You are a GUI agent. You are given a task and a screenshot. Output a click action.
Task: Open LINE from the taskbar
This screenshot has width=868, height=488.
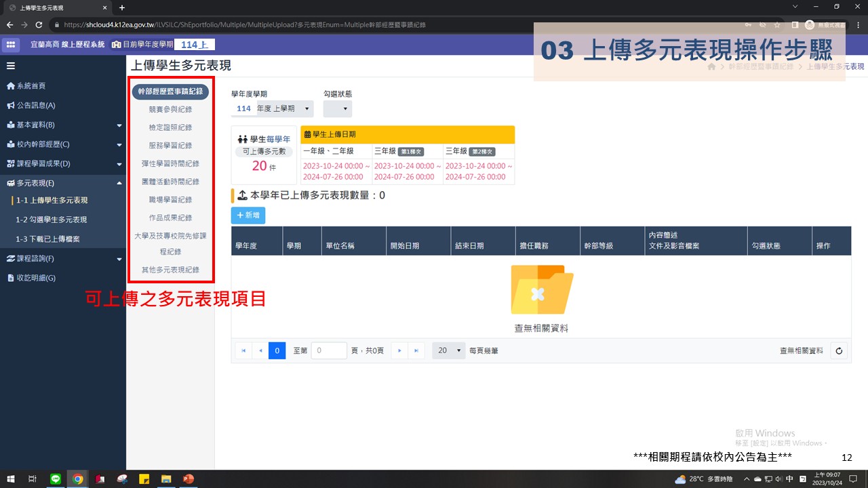[56, 479]
